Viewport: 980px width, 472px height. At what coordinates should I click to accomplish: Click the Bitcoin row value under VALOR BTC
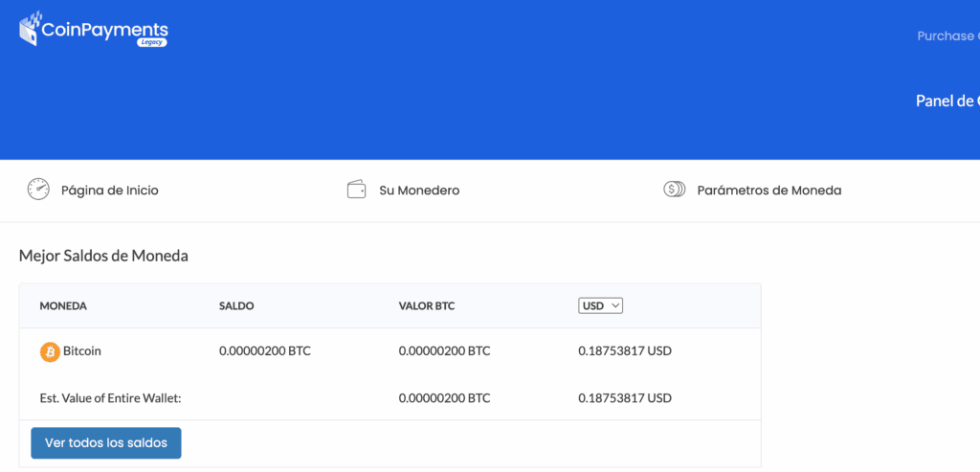pyautogui.click(x=444, y=351)
